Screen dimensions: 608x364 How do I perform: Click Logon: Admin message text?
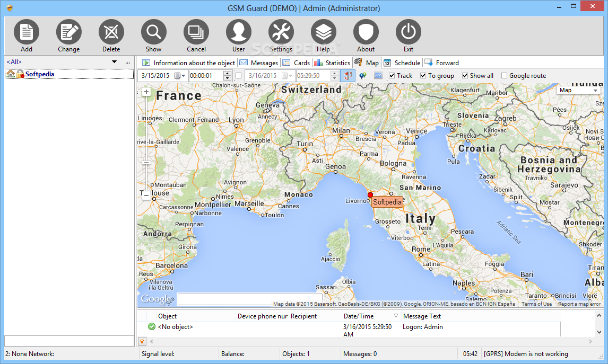423,326
